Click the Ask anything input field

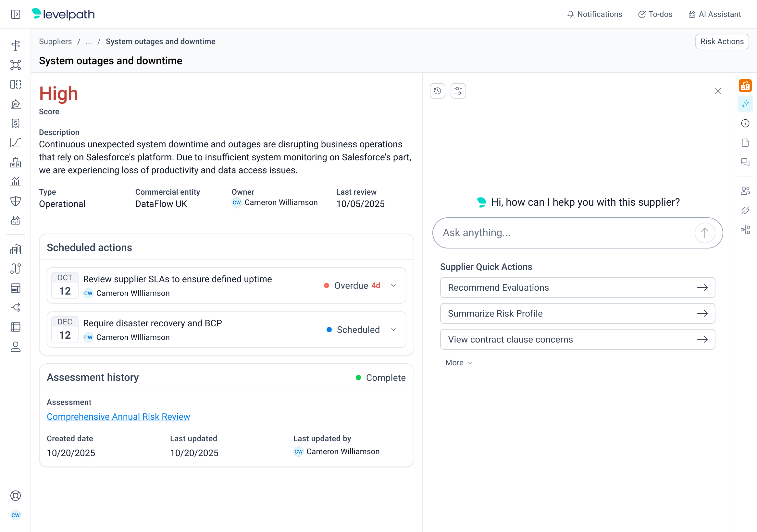pyautogui.click(x=564, y=233)
